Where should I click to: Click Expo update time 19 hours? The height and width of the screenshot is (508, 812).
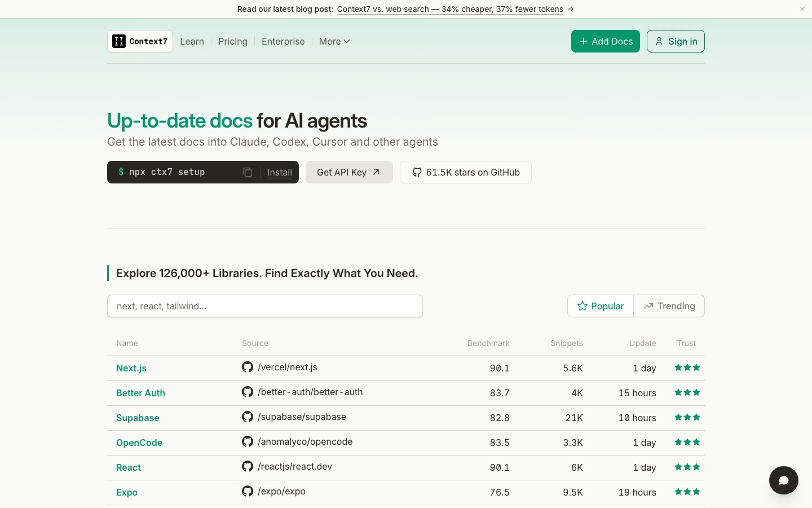(637, 492)
